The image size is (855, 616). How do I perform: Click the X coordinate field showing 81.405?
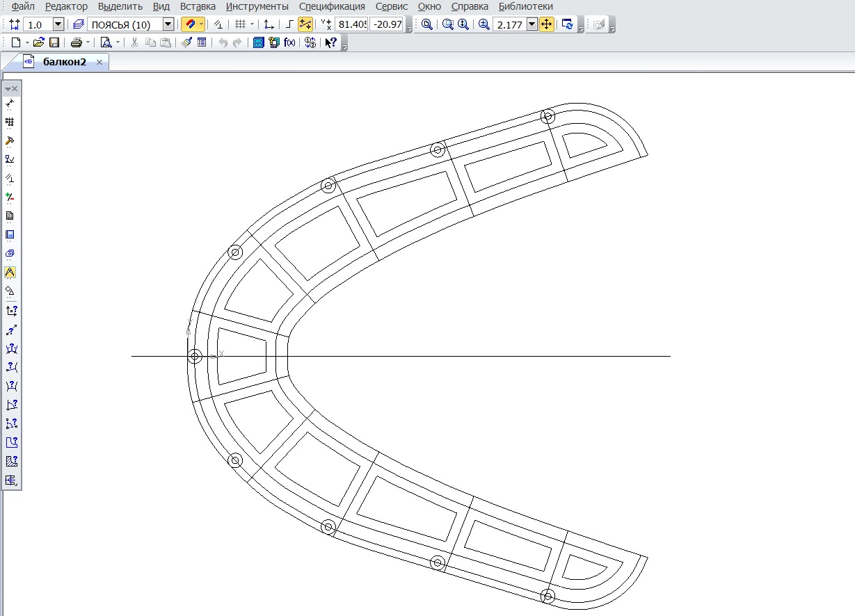tap(351, 24)
